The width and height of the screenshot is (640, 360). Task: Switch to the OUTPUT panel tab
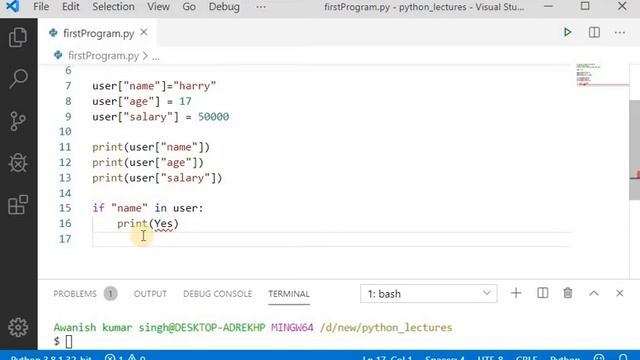(x=150, y=294)
